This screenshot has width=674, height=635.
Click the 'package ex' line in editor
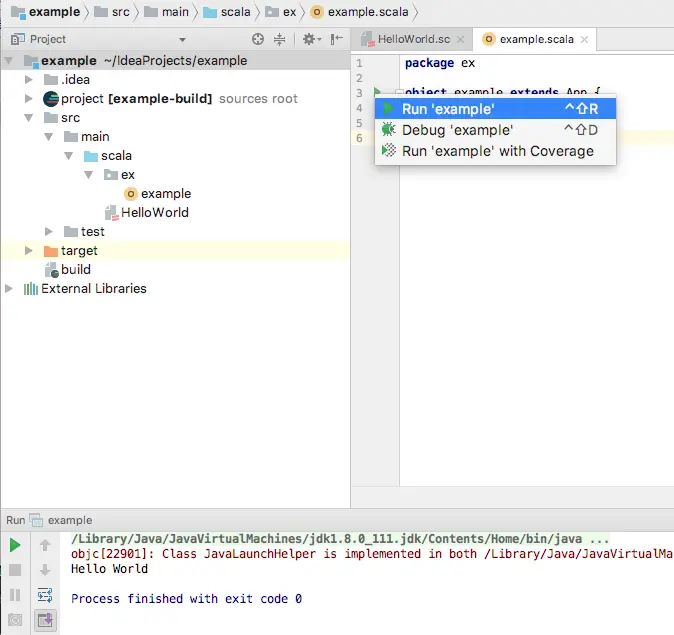(440, 63)
